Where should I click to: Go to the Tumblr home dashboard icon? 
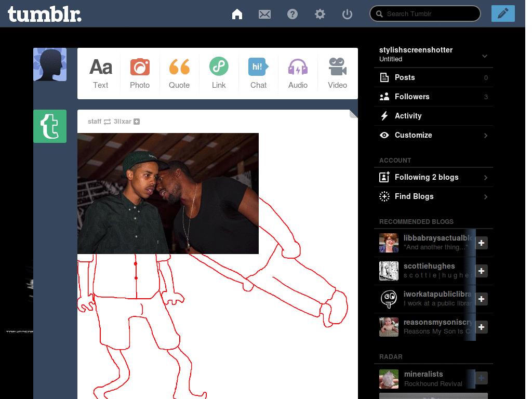tap(237, 14)
